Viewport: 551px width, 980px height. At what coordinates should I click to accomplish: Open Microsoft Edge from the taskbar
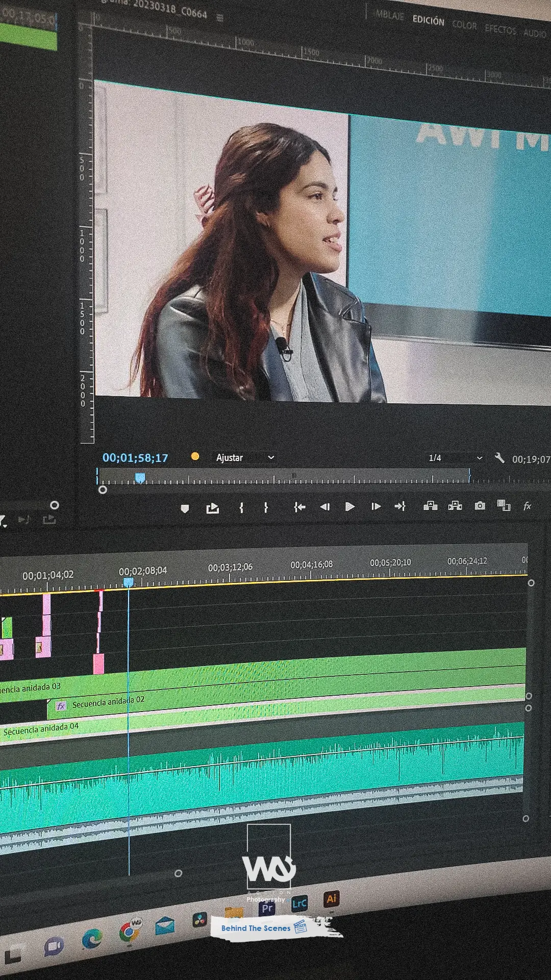[92, 938]
